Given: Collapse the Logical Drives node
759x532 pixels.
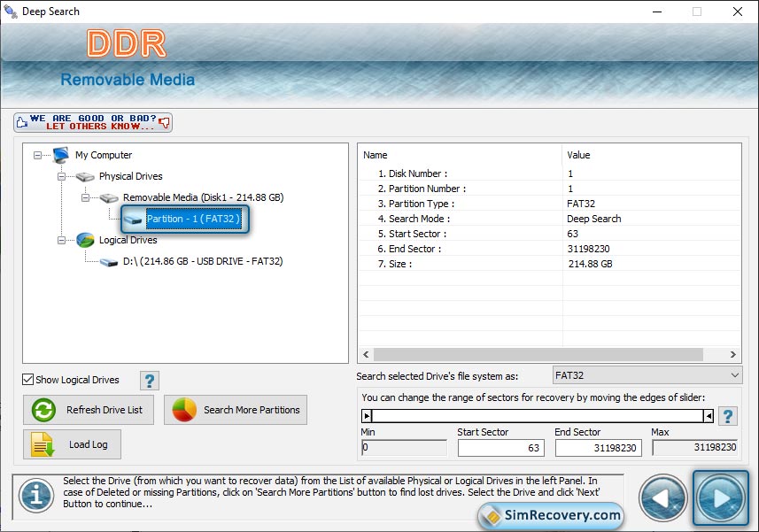Looking at the screenshot, I should [x=61, y=241].
